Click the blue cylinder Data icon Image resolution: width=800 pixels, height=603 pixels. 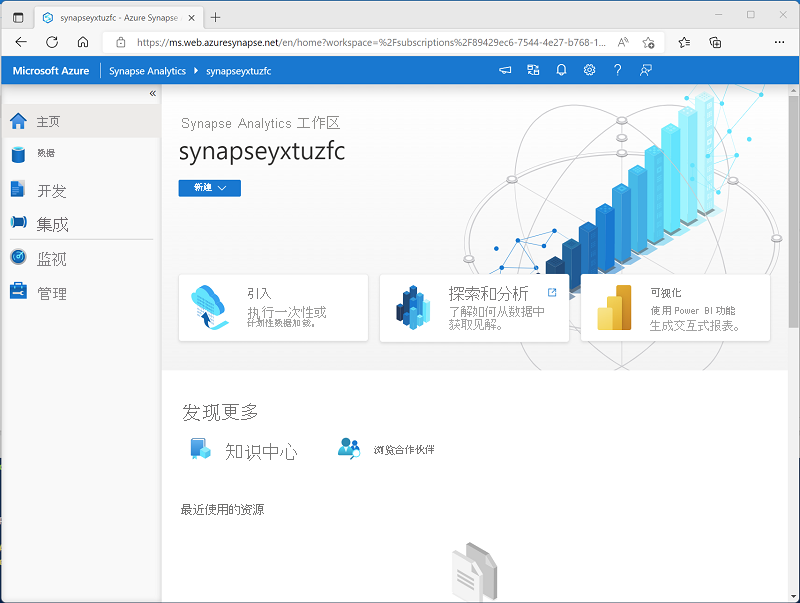[x=18, y=154]
